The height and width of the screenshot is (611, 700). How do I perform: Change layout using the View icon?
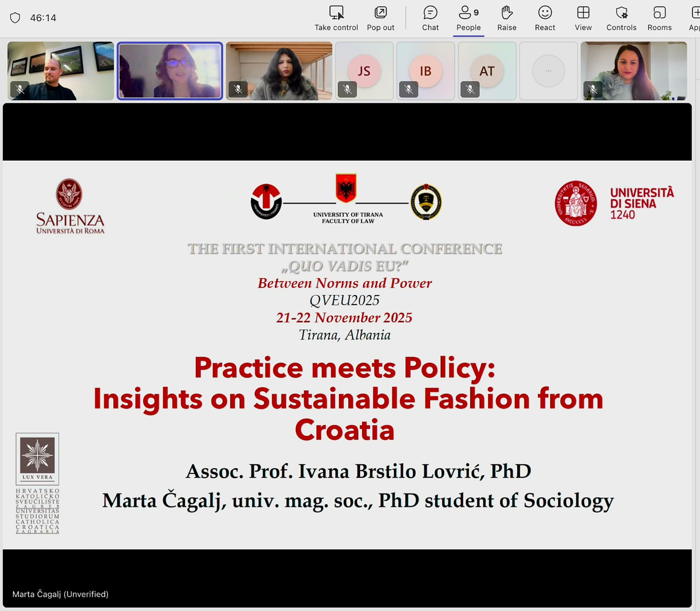[x=583, y=13]
